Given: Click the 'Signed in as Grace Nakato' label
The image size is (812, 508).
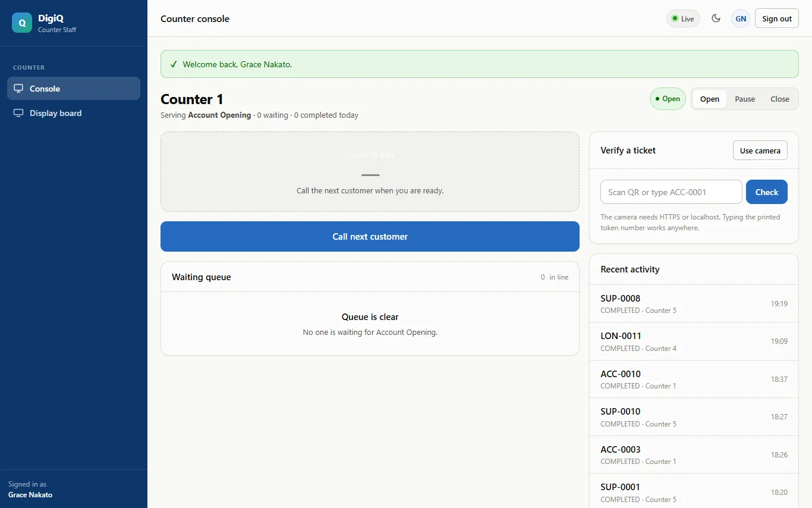Looking at the screenshot, I should [30, 490].
